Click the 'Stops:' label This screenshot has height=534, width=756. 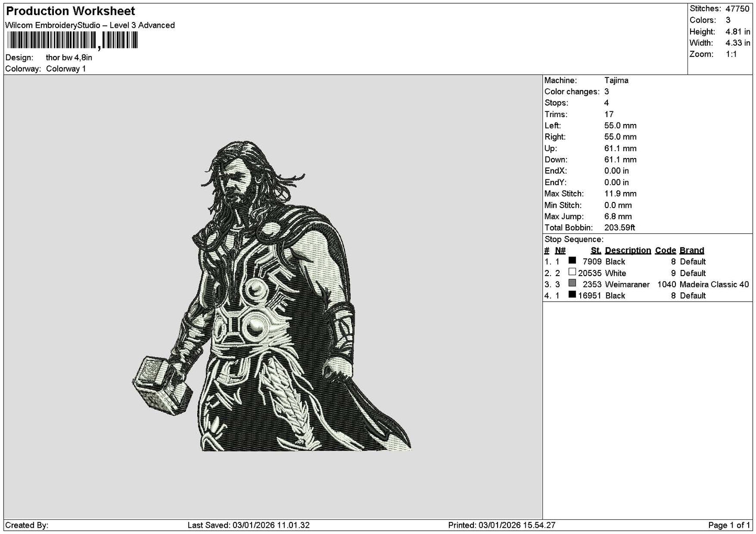coord(556,103)
